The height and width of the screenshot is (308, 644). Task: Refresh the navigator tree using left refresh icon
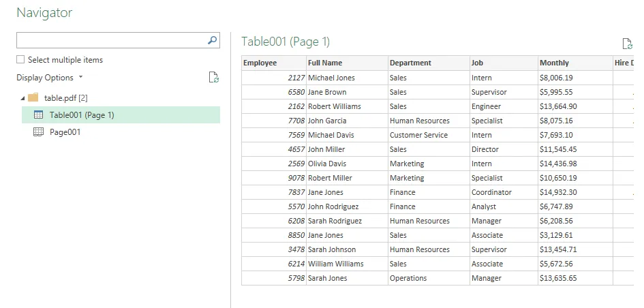(x=213, y=77)
